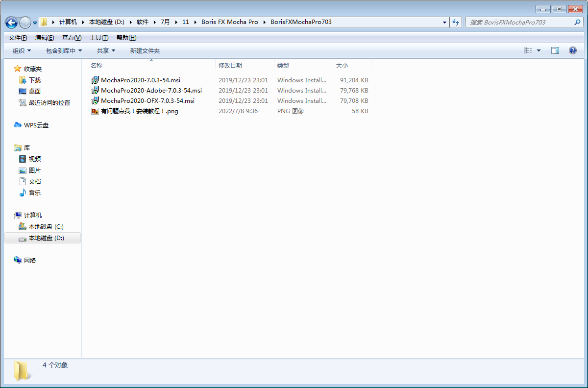Image resolution: width=588 pixels, height=388 pixels.
Task: Click the 最近访问的位置 icon
Action: (x=23, y=102)
